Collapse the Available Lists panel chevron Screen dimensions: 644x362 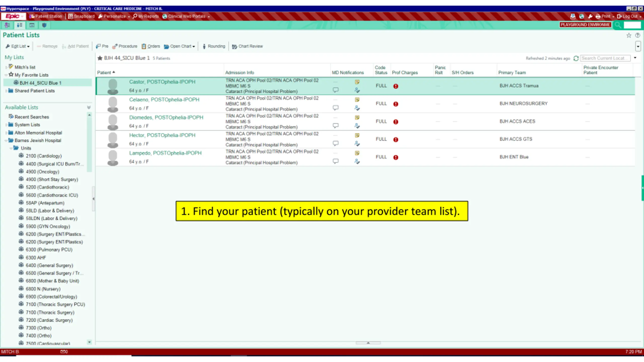(x=89, y=108)
